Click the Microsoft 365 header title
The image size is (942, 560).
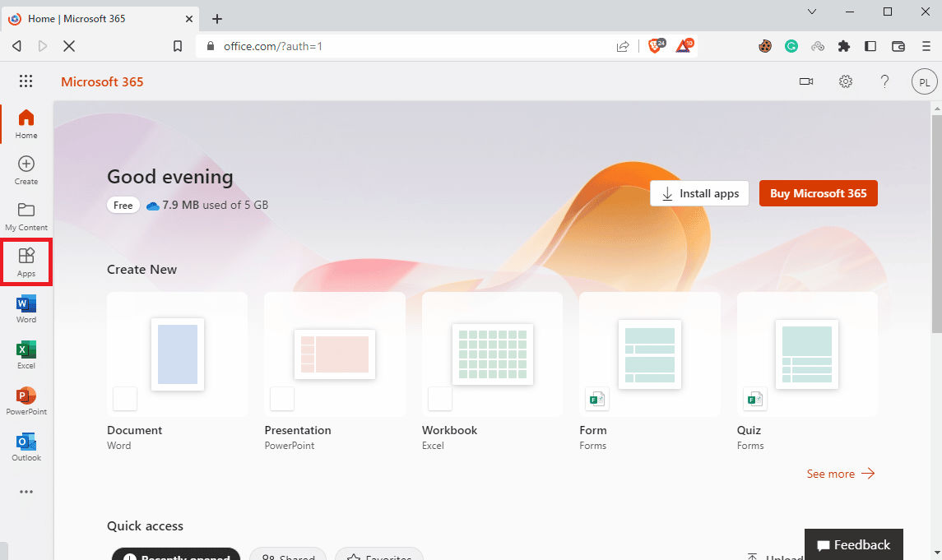pyautogui.click(x=102, y=81)
